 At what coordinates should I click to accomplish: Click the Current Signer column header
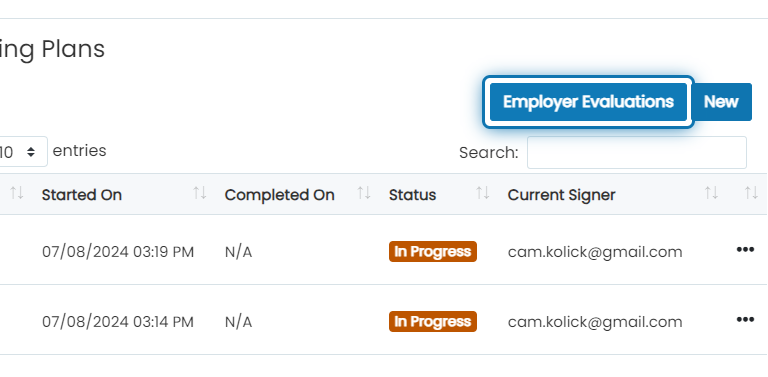coord(561,195)
